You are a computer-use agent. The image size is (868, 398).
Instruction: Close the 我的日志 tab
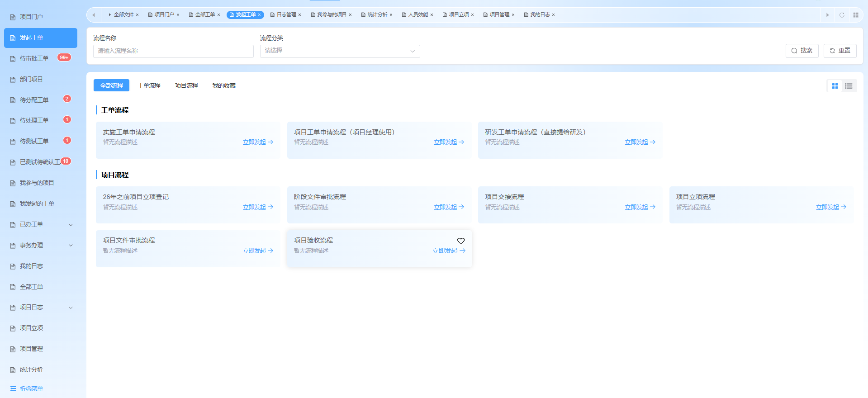pyautogui.click(x=553, y=15)
